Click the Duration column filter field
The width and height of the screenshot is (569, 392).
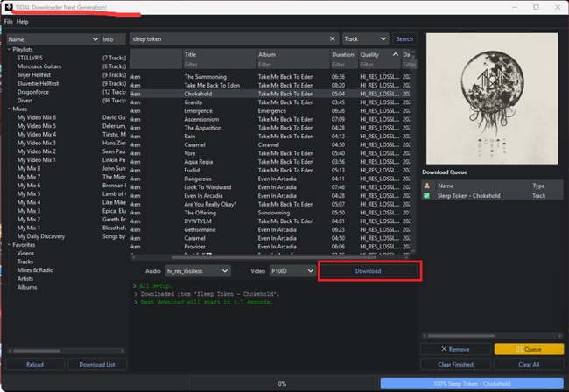pyautogui.click(x=344, y=65)
